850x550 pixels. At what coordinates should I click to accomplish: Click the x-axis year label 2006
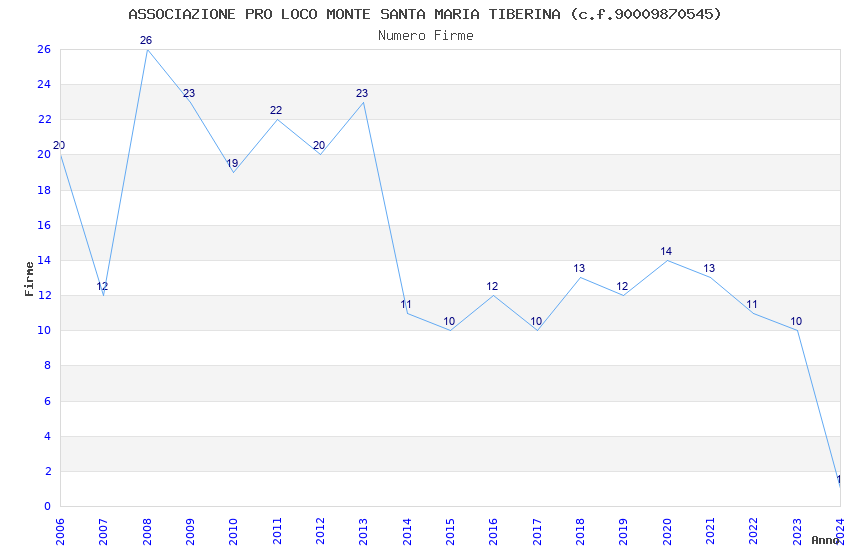coord(60,532)
